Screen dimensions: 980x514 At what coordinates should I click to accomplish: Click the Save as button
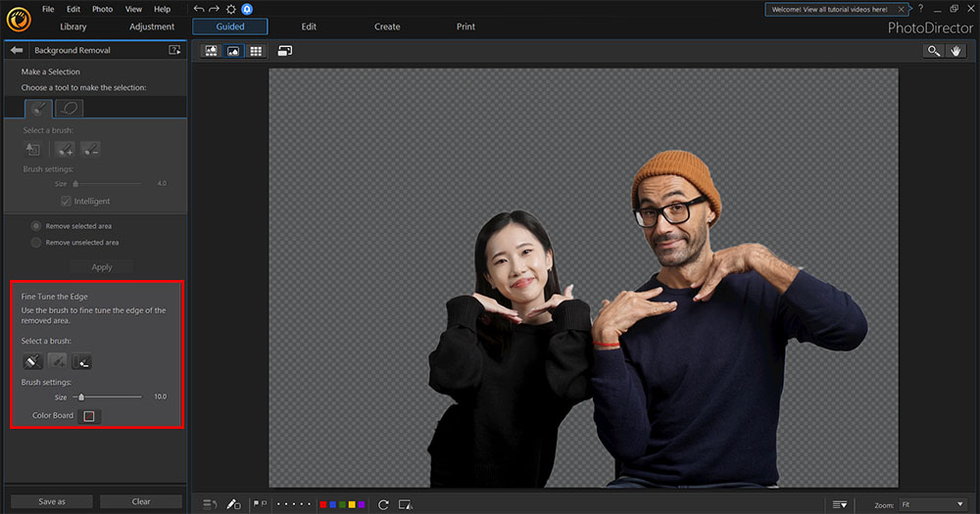(x=51, y=501)
